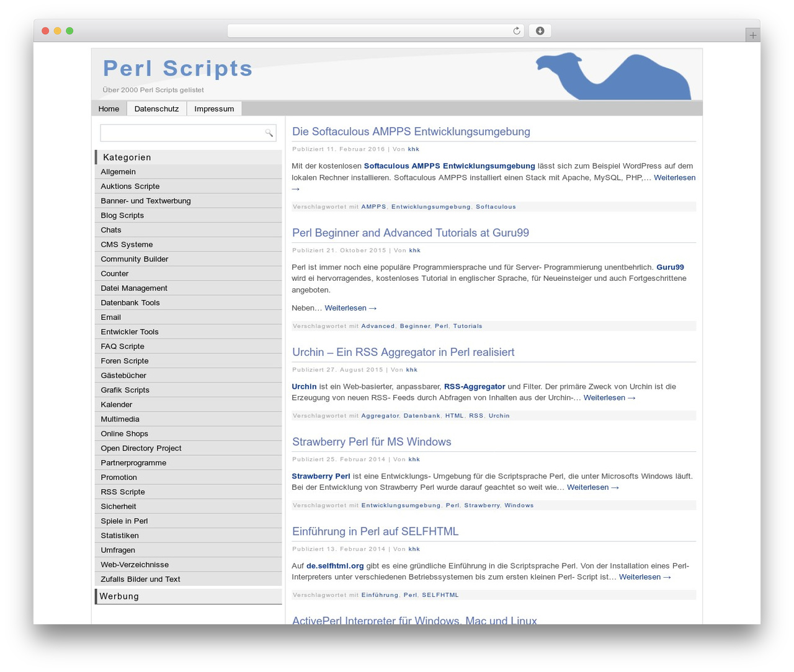Go to Entwickler Tools category
The image size is (794, 672).
click(189, 332)
